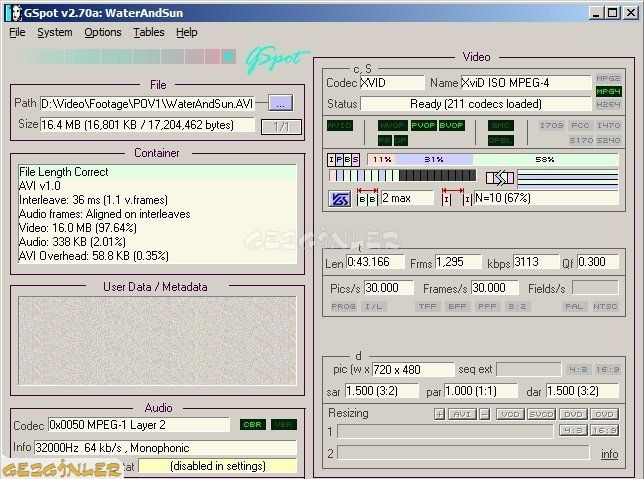Open the Tables menu
The height and width of the screenshot is (479, 644).
[x=149, y=32]
